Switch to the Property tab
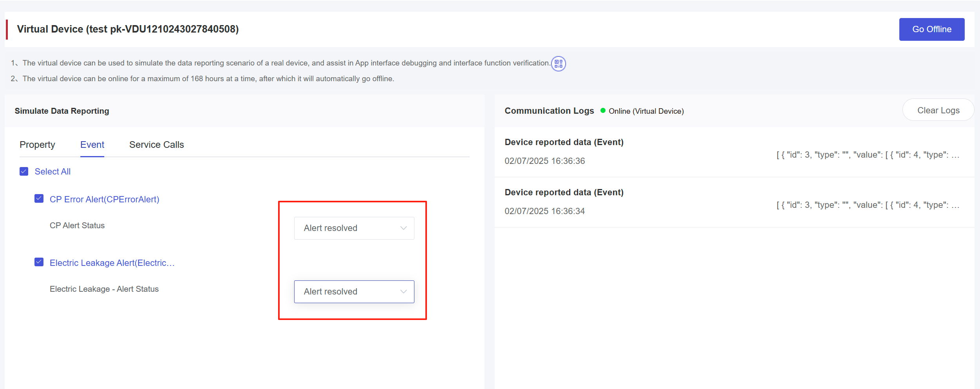 pos(37,145)
